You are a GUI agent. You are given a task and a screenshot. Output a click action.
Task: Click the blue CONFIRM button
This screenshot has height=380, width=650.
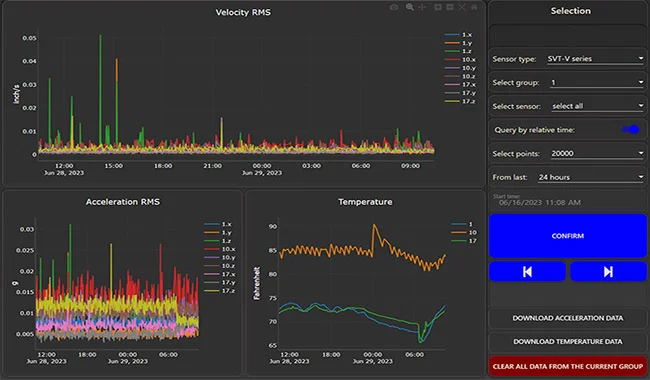pos(568,236)
